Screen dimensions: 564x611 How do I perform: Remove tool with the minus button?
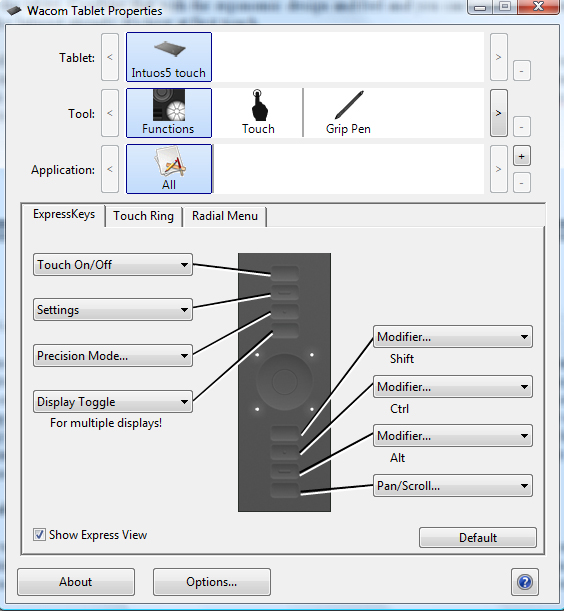click(522, 127)
